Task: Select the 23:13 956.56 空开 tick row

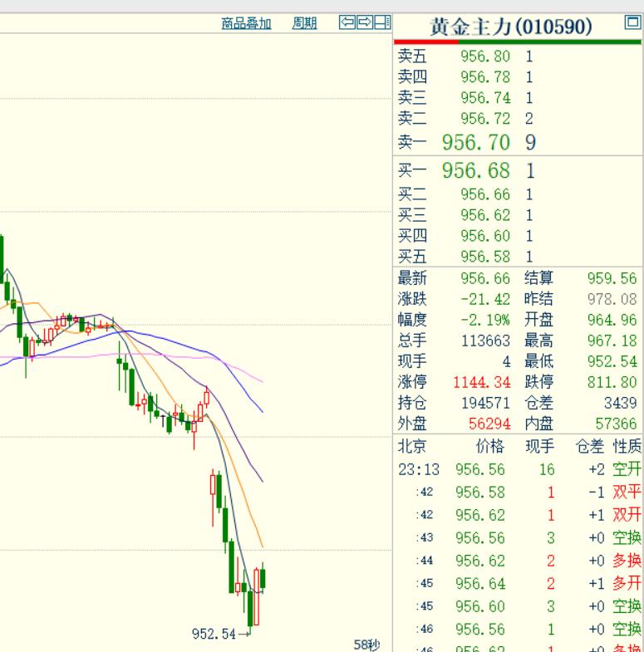Action: coord(519,469)
